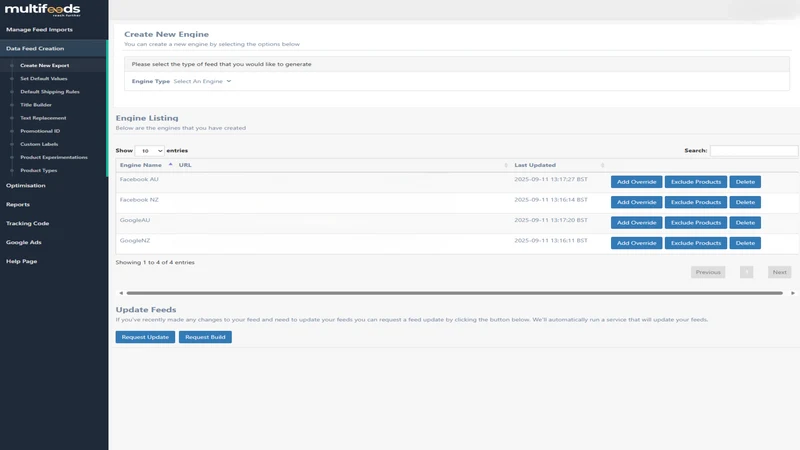Image resolution: width=800 pixels, height=450 pixels.
Task: Open the Reports menu
Action: tap(18, 205)
